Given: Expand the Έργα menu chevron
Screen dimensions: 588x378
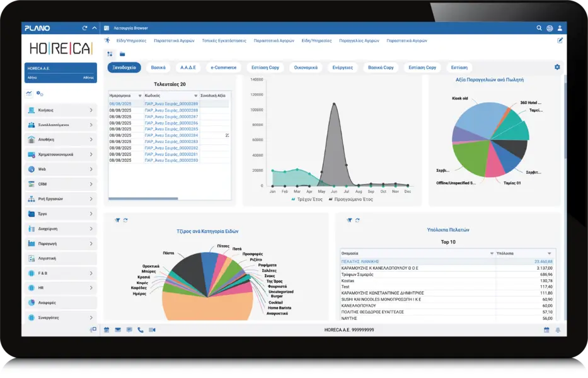Looking at the screenshot, I should 91,214.
